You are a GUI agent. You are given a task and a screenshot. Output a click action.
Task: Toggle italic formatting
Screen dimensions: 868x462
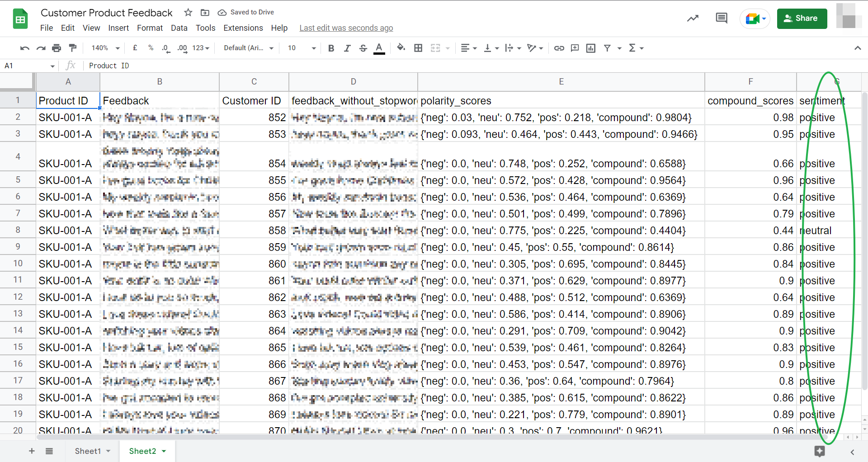347,48
